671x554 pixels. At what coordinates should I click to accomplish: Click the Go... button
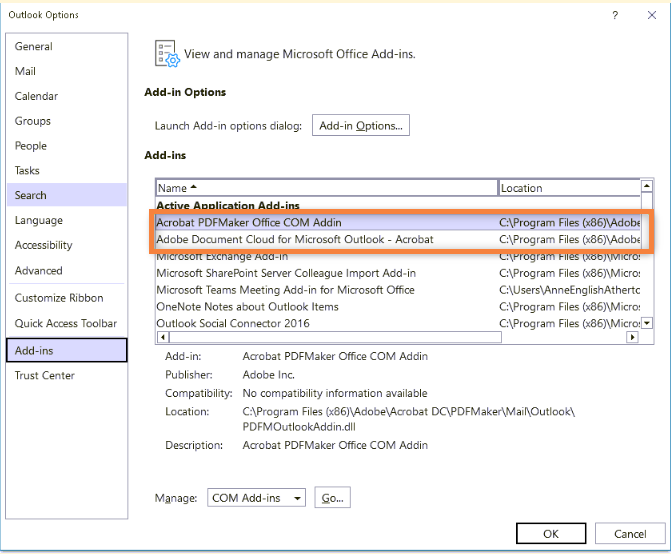pyautogui.click(x=333, y=498)
